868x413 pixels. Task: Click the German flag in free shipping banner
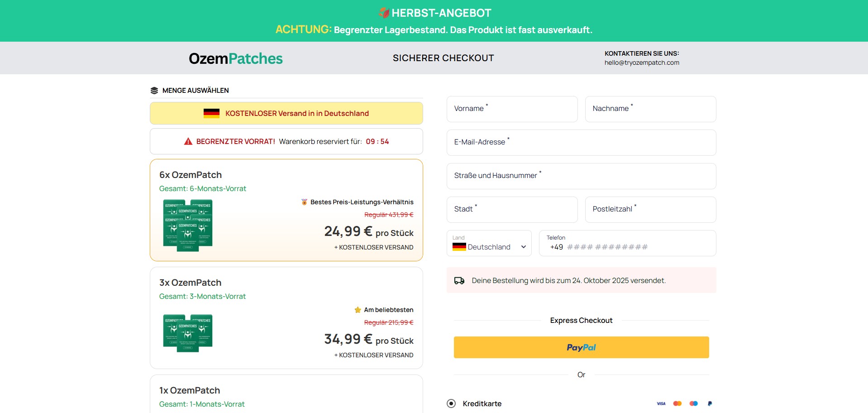tap(211, 113)
